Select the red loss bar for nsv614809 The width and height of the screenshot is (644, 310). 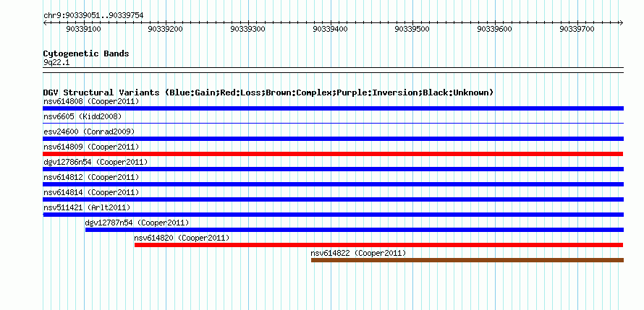pos(333,154)
